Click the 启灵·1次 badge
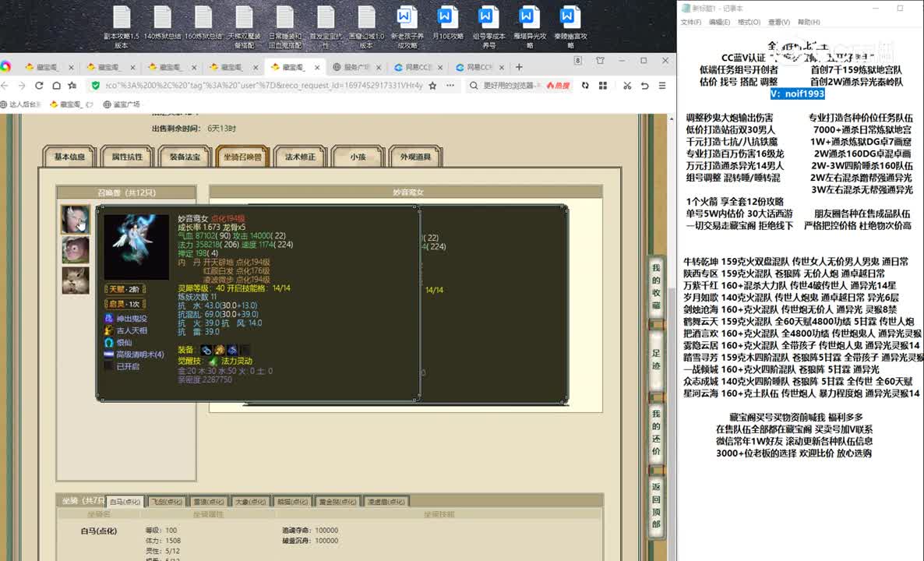This screenshot has width=924, height=561. [125, 304]
